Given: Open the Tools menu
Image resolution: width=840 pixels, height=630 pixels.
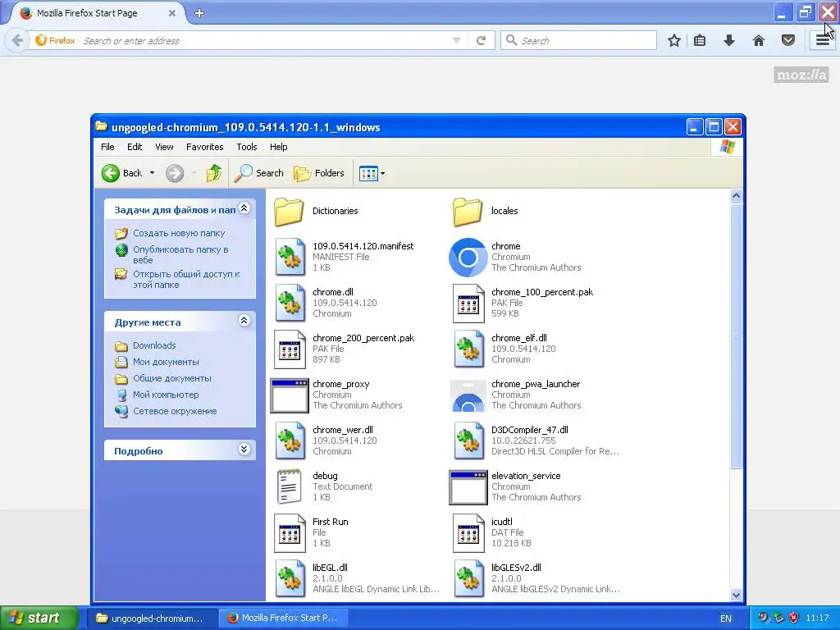Looking at the screenshot, I should (246, 147).
